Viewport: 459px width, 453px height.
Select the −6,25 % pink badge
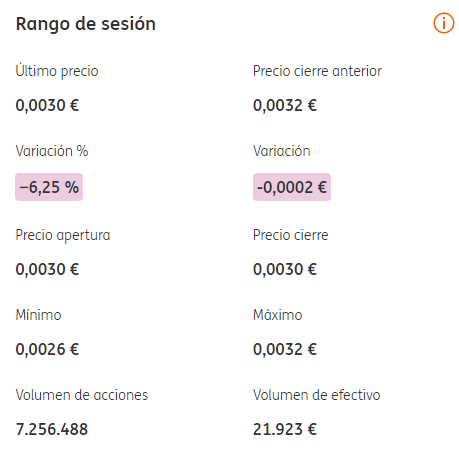coord(49,187)
